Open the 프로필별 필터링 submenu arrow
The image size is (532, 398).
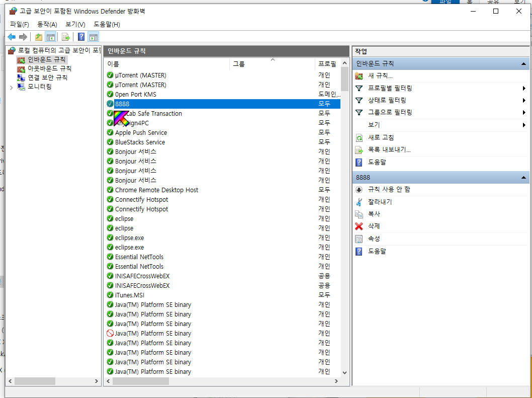(524, 88)
